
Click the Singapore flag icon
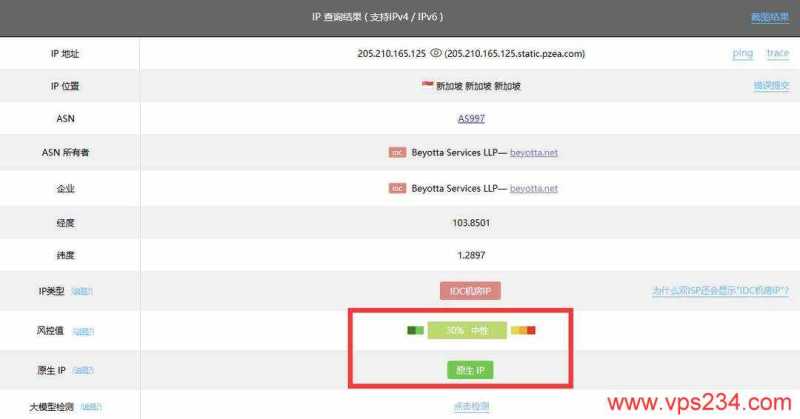[x=427, y=86]
